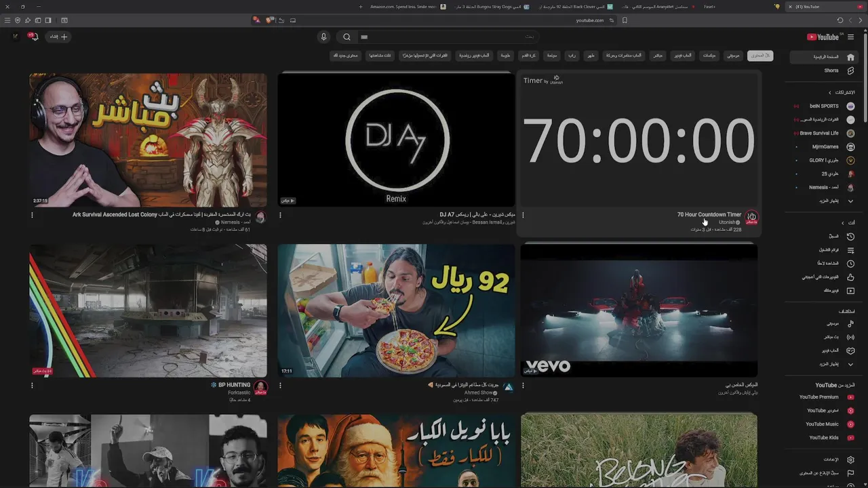The height and width of the screenshot is (488, 868).
Task: Open the notifications bell
Action: click(34, 37)
